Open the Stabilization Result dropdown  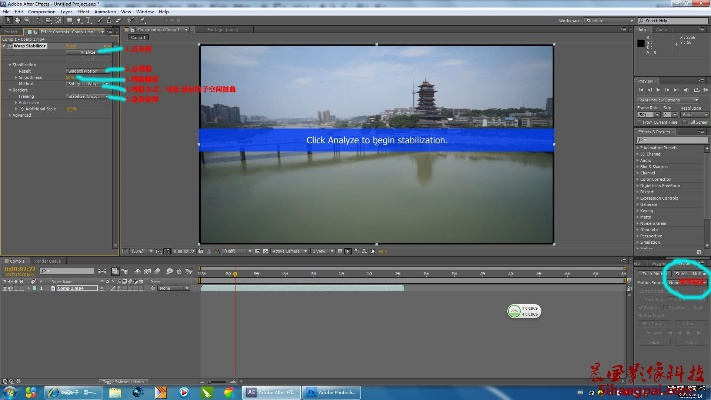[86, 71]
